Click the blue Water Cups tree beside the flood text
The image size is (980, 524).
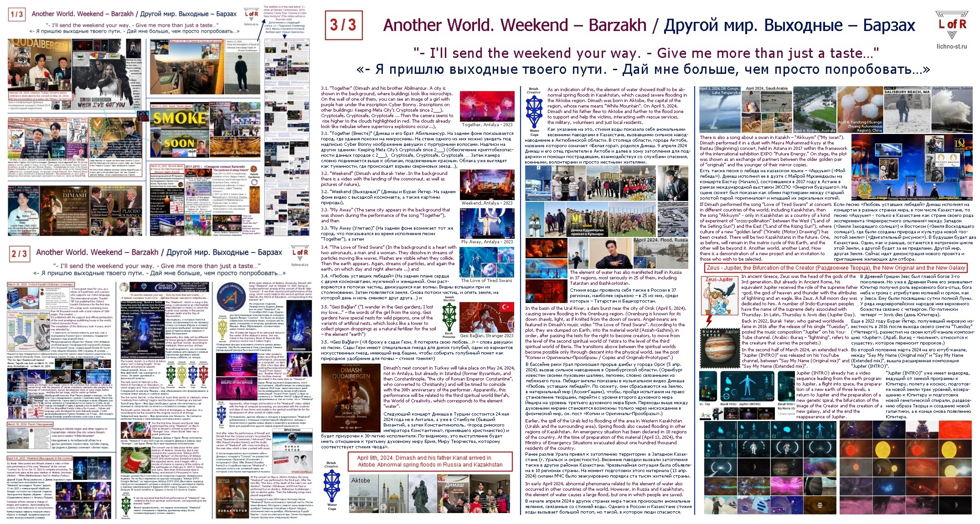535,111
